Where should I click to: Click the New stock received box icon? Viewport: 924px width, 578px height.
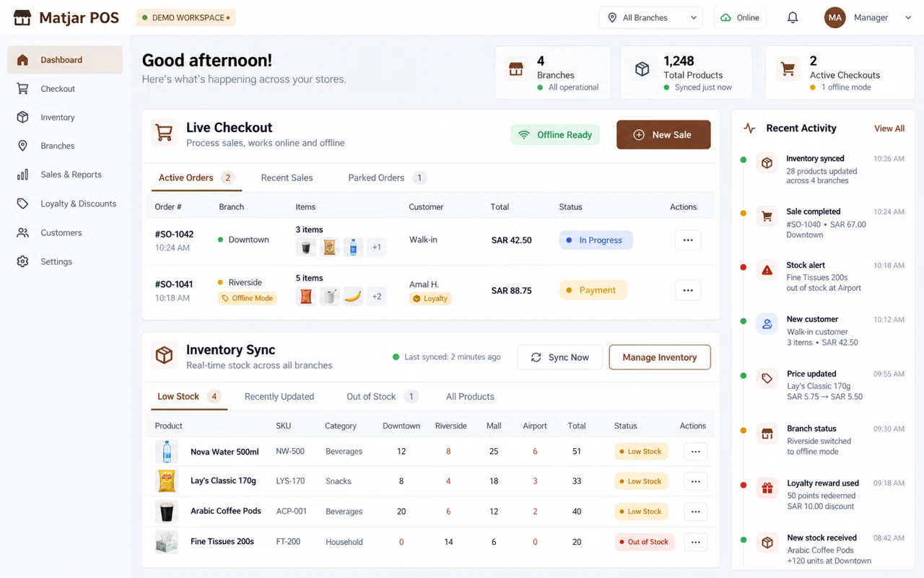767,543
